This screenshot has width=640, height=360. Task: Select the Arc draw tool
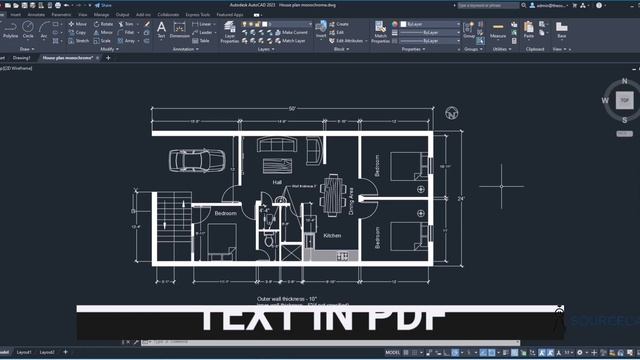(44, 30)
